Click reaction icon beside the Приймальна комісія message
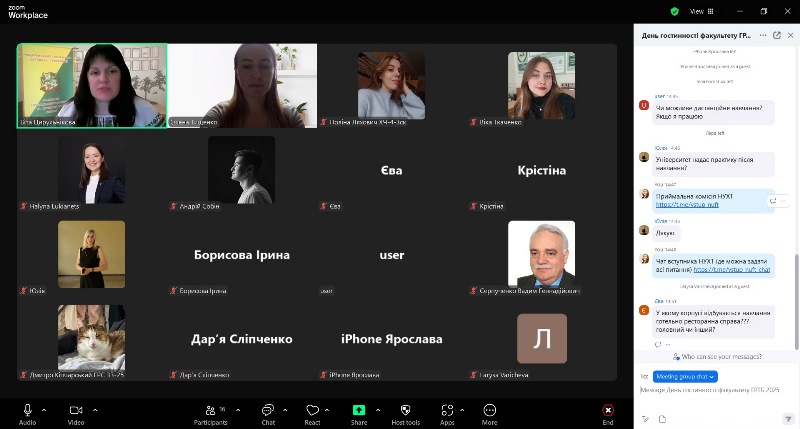This screenshot has width=800, height=429. click(x=773, y=201)
